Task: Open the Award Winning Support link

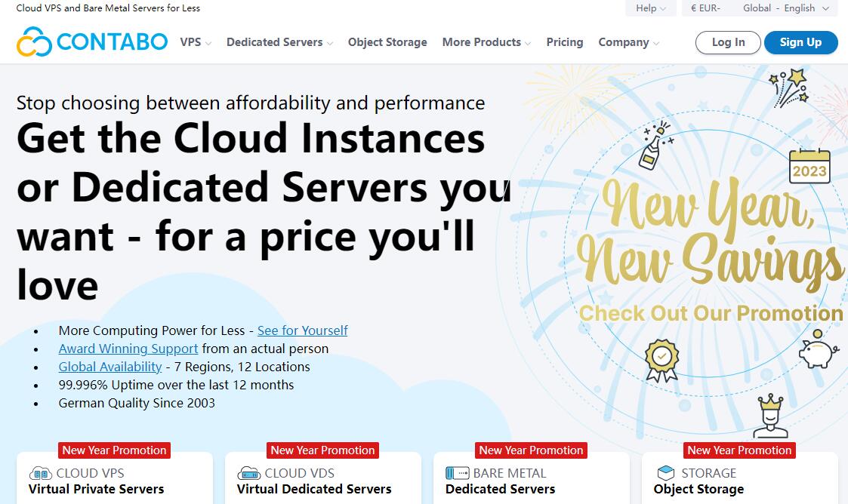Action: coord(128,349)
